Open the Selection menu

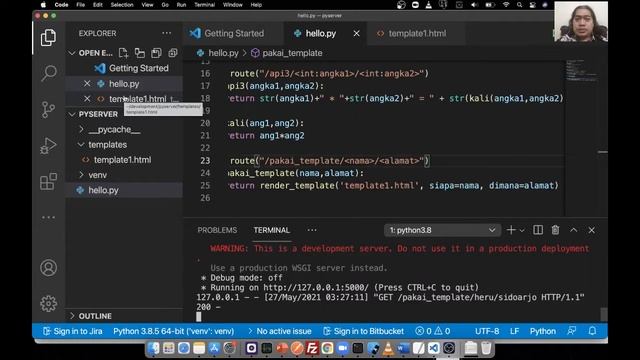pos(122,5)
